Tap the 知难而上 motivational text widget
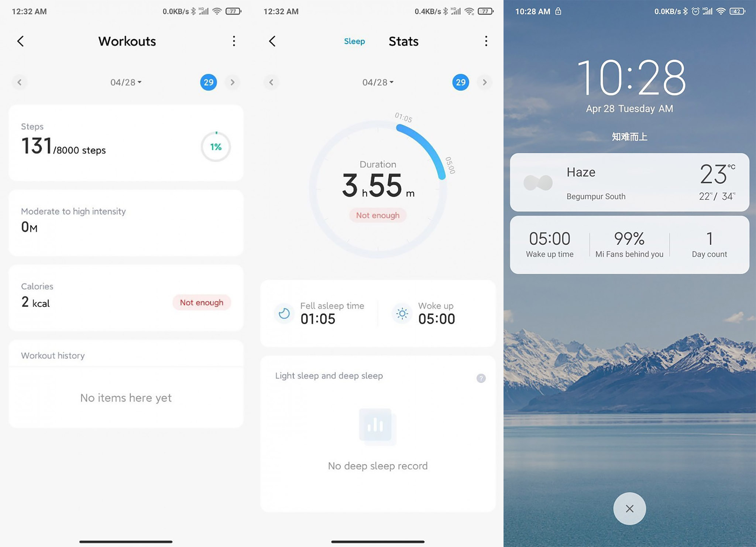The image size is (756, 547). tap(630, 136)
